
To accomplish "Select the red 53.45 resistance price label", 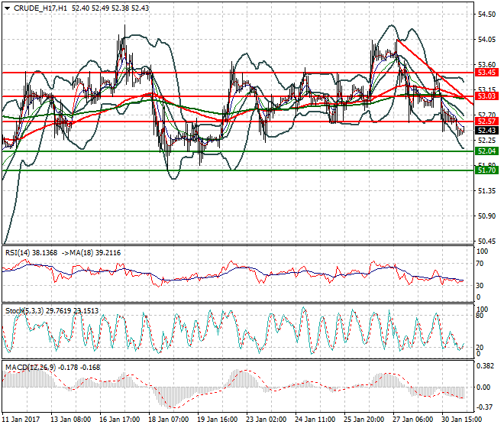I will (x=486, y=73).
